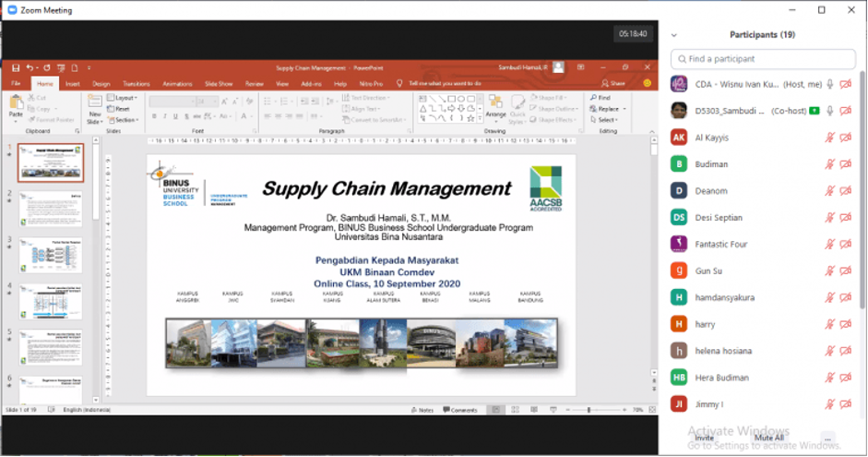Click the Reading view icon in status bar
Viewport: 868px width, 457px height.
[x=534, y=410]
